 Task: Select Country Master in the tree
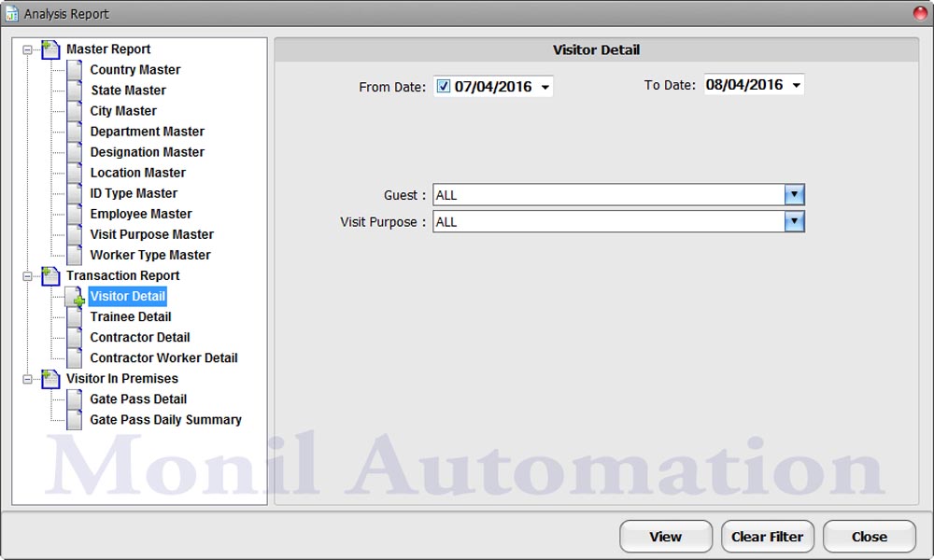click(x=135, y=70)
